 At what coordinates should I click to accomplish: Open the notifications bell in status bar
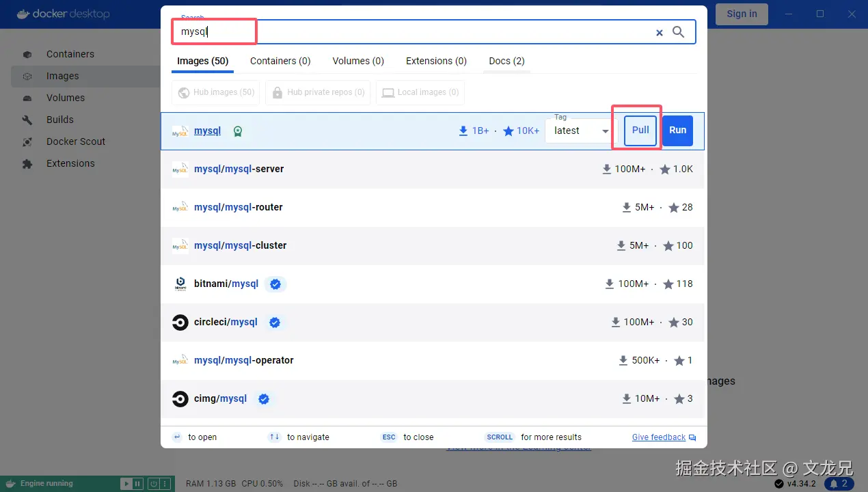[839, 484]
